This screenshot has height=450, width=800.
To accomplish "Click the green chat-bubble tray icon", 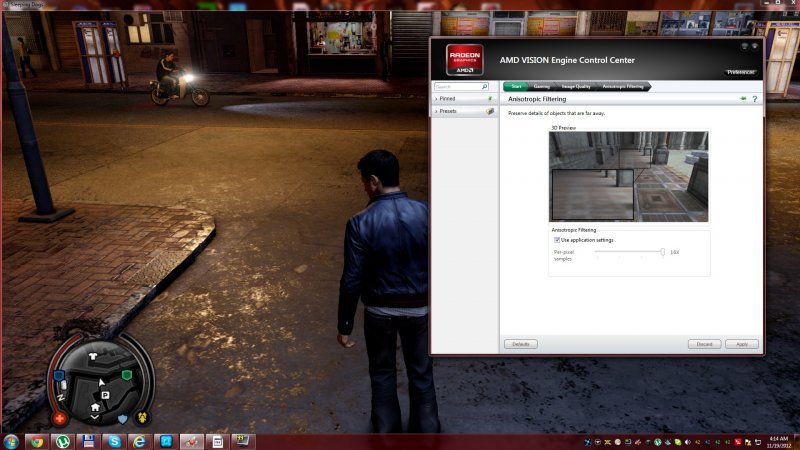I will [678, 442].
